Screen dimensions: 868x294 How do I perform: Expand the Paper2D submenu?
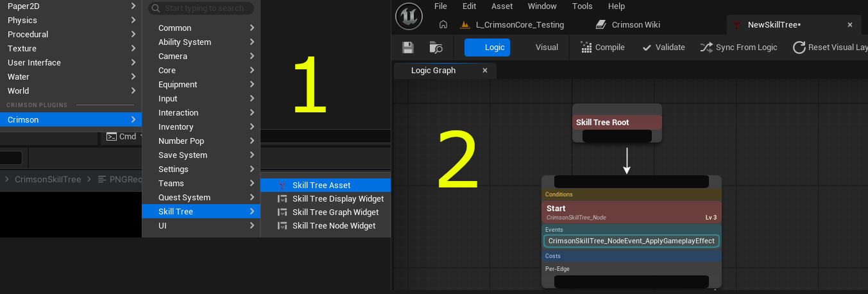pos(71,6)
